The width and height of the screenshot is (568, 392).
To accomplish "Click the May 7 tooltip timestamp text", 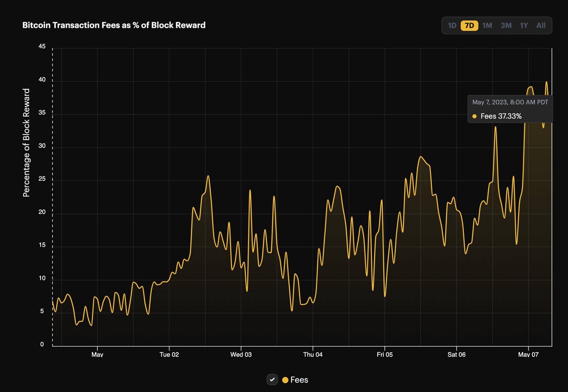I will click(510, 102).
